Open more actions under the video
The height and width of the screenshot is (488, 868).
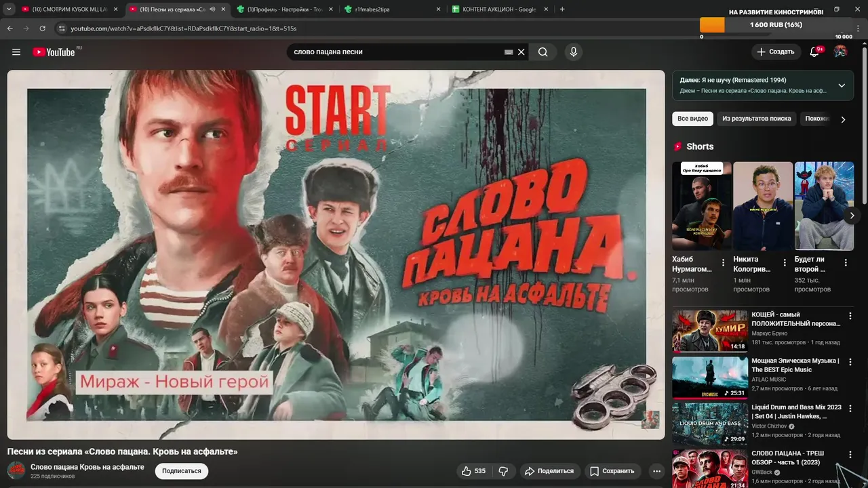[x=656, y=471]
